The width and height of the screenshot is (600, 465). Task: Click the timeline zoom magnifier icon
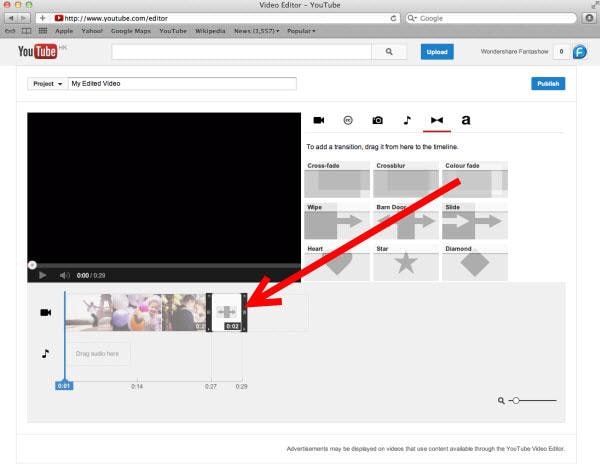tap(501, 400)
